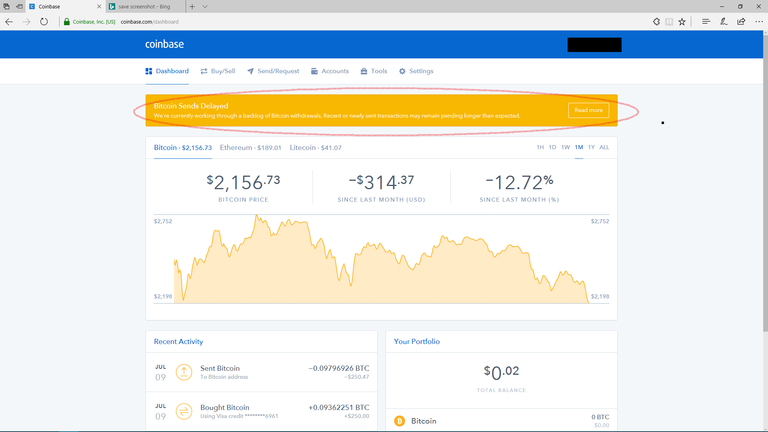Click the browser Forward arrow
768x432 pixels.
tap(26, 22)
